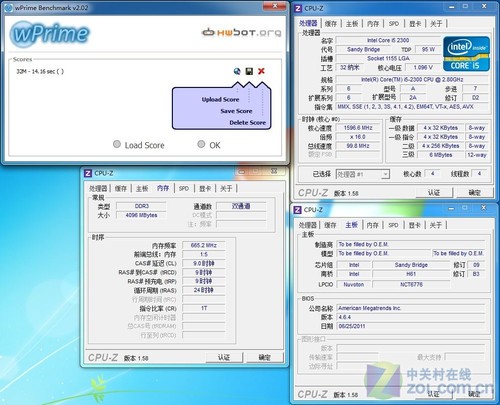Viewport: 500px width, 405px height.
Task: Open SPD tab in processor CPU-Z window
Action: [394, 24]
